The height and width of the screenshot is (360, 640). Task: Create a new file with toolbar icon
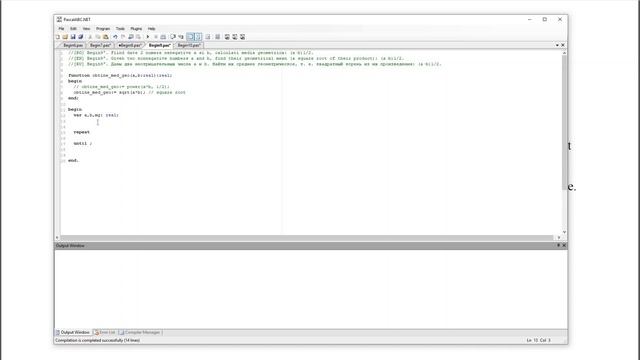point(58,37)
